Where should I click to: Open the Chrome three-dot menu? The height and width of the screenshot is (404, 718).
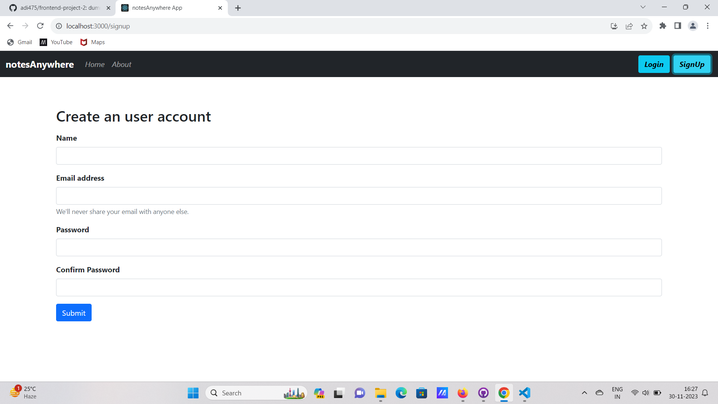click(x=707, y=26)
